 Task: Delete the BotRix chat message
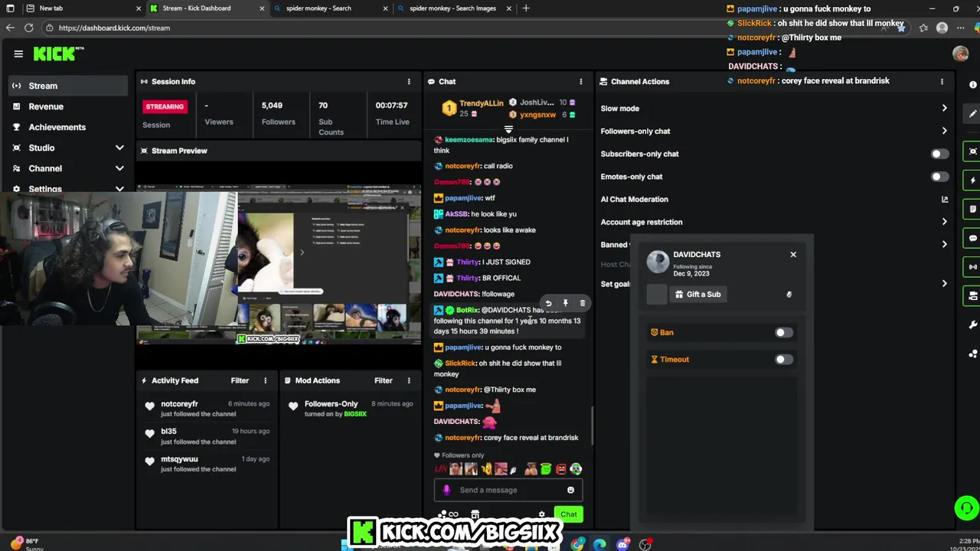pos(582,304)
